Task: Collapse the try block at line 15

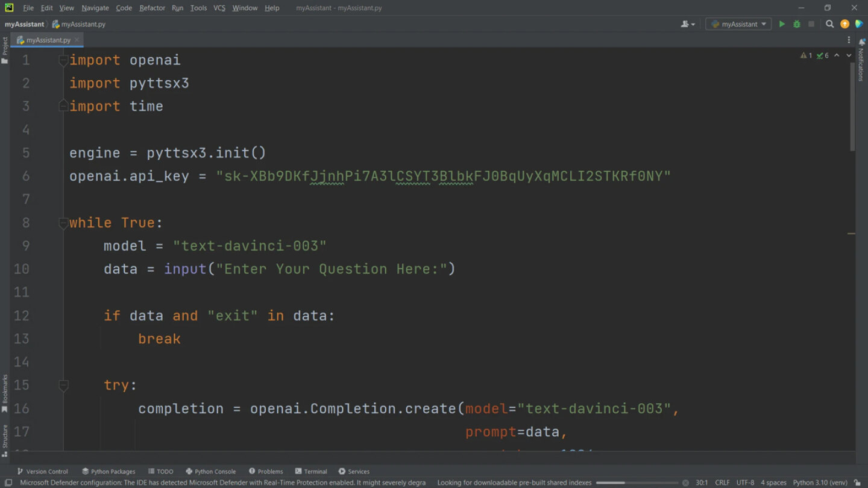Action: tap(63, 385)
